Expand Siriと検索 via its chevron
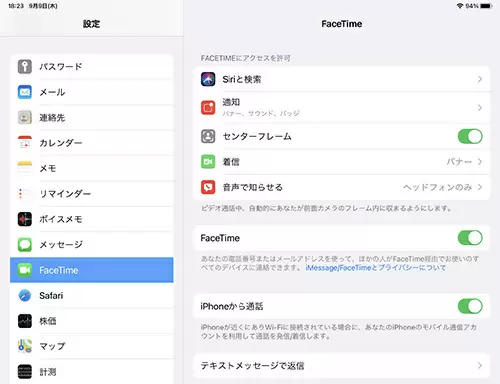500x384 pixels. click(480, 79)
